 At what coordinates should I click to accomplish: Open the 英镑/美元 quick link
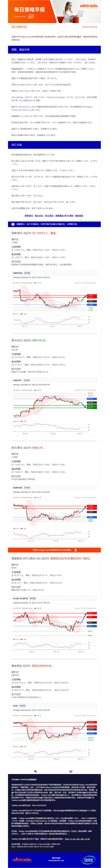click(29, 216)
